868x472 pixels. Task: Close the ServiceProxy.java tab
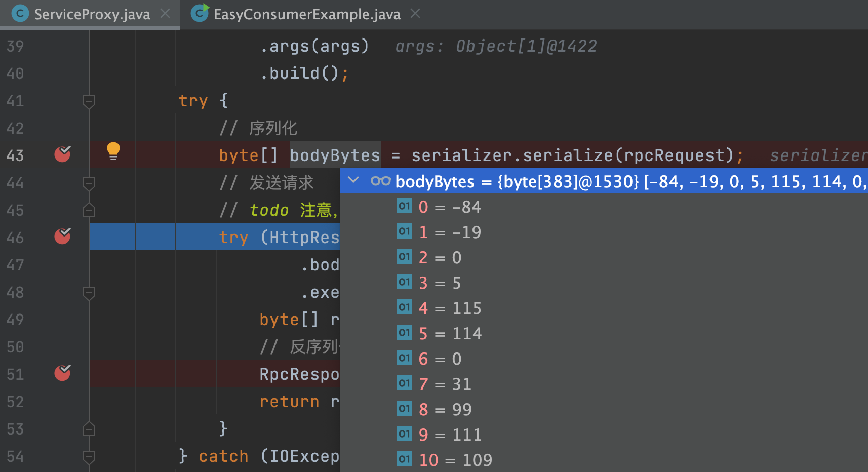point(165,14)
